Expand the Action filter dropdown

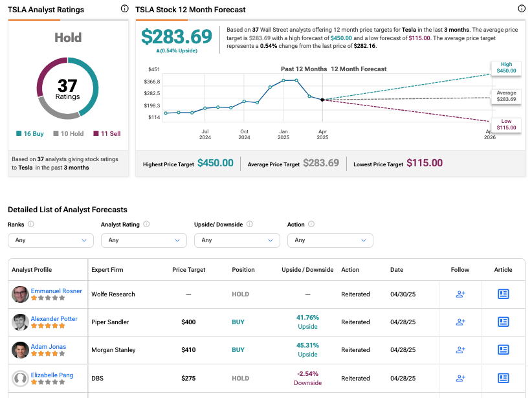(330, 240)
